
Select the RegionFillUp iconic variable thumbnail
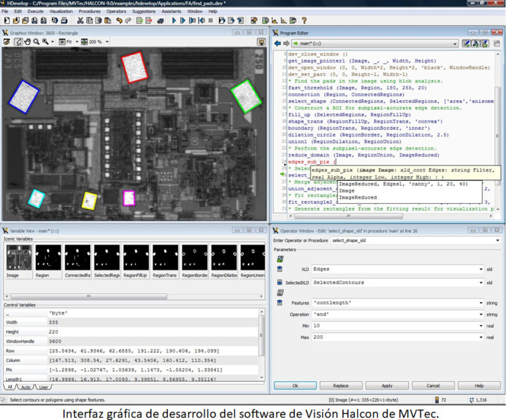135,258
